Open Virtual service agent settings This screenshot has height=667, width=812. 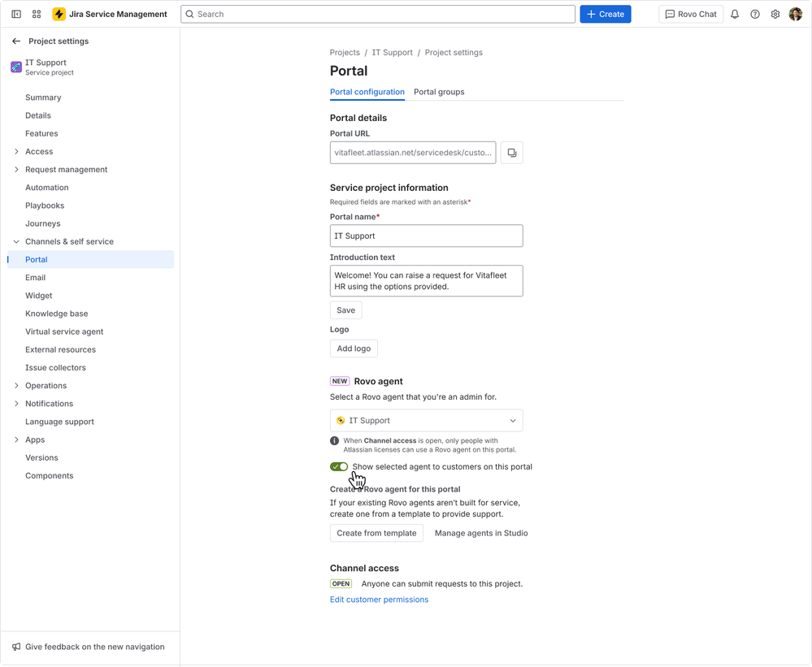pos(64,331)
